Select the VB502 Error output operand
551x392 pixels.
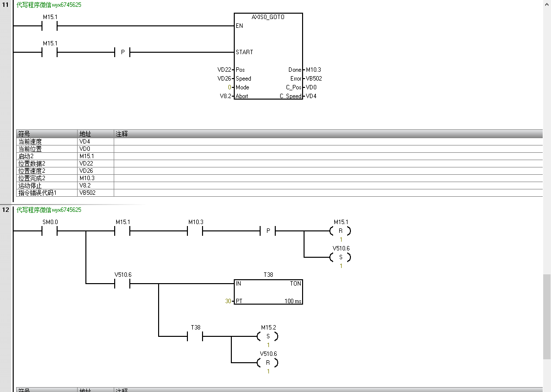coord(314,79)
